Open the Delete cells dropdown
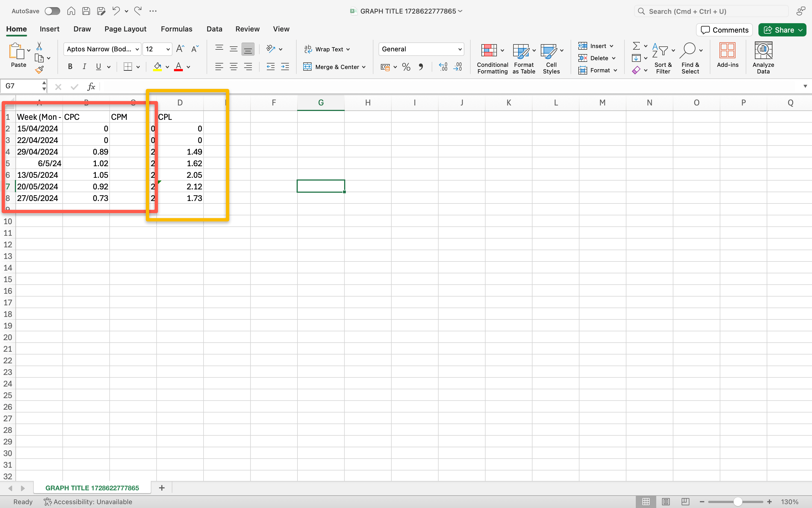 (x=597, y=58)
